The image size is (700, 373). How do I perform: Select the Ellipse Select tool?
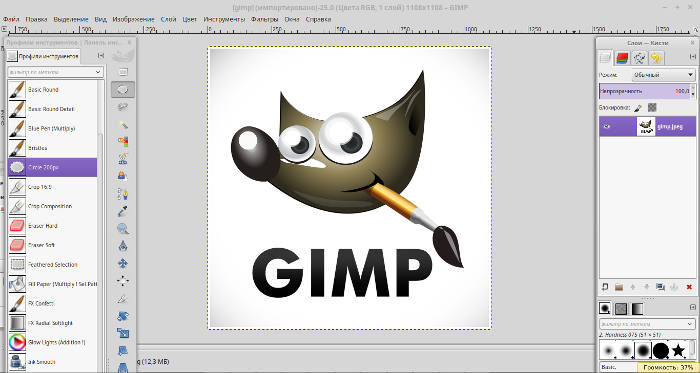coord(123,90)
